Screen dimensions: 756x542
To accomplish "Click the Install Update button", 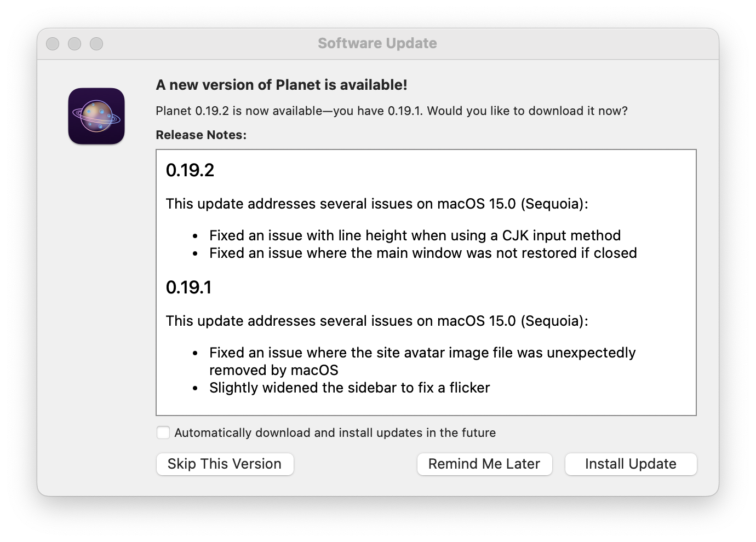I will tap(631, 464).
